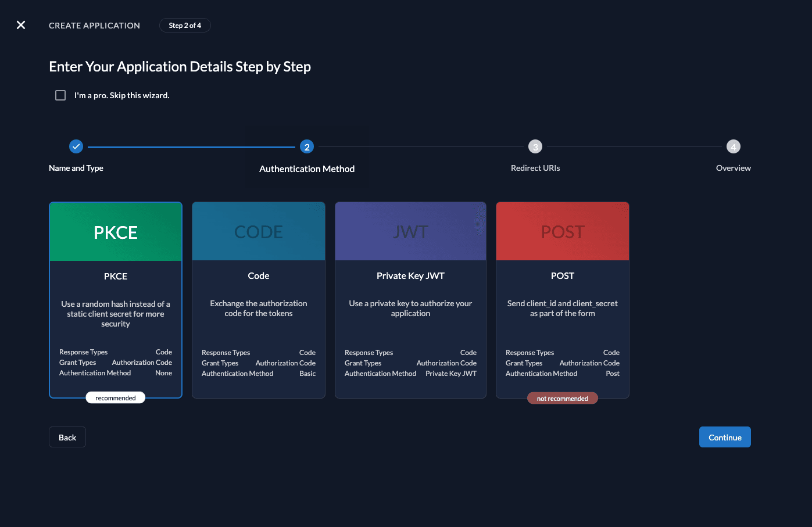Click the step 2 circle indicator

click(307, 146)
